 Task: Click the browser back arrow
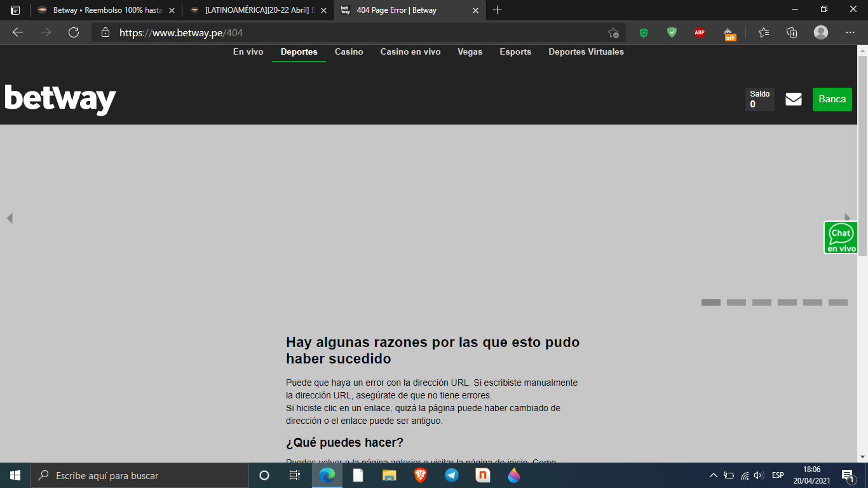[18, 32]
